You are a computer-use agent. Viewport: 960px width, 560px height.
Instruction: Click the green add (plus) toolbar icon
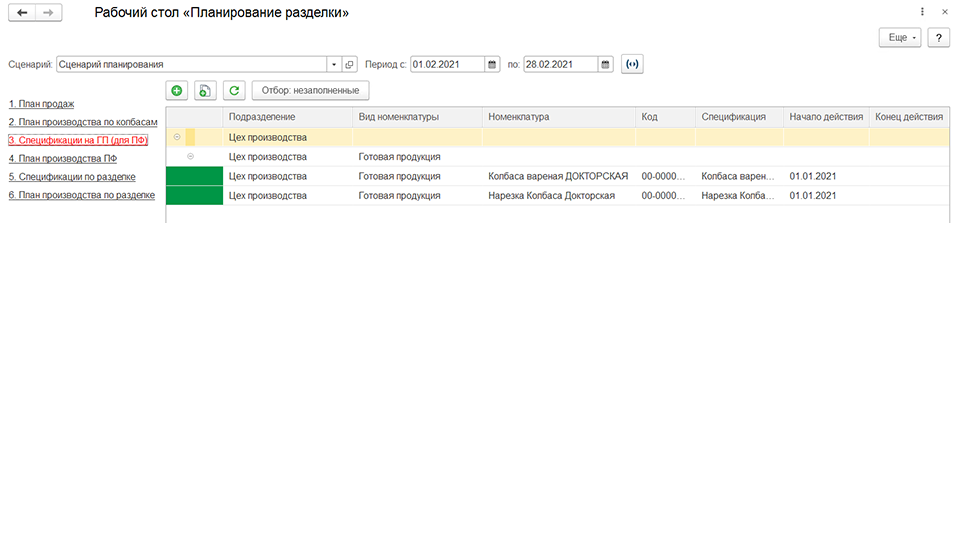(176, 91)
